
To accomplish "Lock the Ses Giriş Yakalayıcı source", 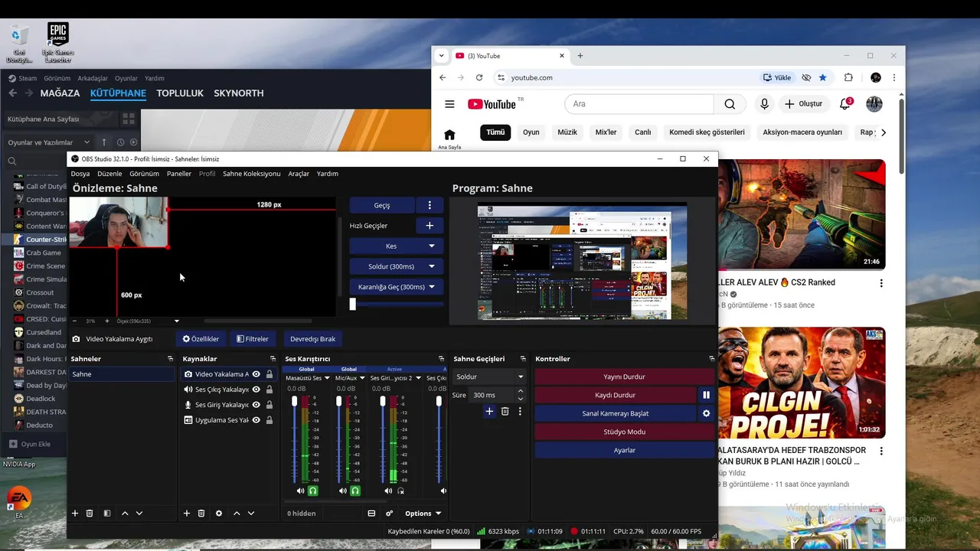I will [269, 405].
